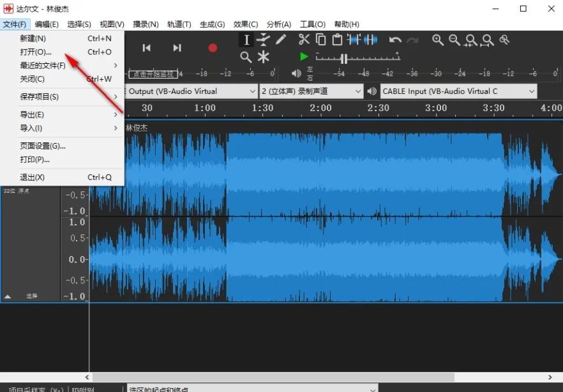This screenshot has width=563, height=392.
Task: Select the Envelope tool
Action: (264, 40)
